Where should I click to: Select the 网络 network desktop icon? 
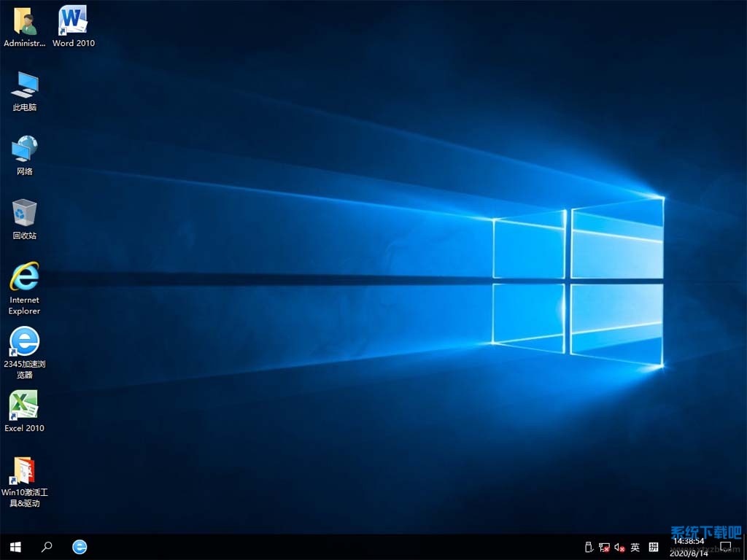pyautogui.click(x=24, y=150)
